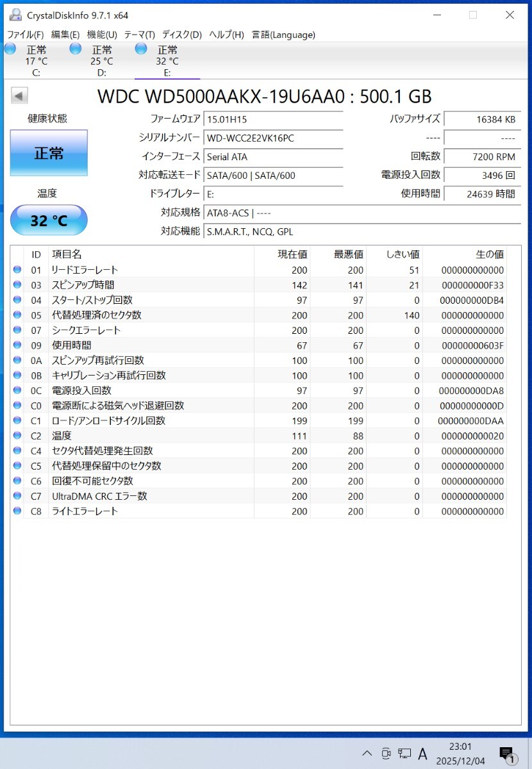532x769 pixels.
Task: Select the C: drive status orb
Action: (x=10, y=49)
